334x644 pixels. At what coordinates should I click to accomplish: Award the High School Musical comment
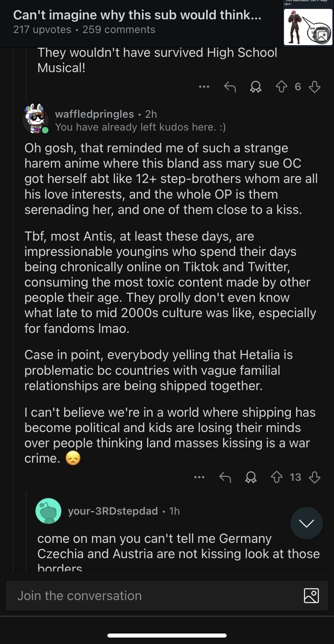click(x=256, y=87)
